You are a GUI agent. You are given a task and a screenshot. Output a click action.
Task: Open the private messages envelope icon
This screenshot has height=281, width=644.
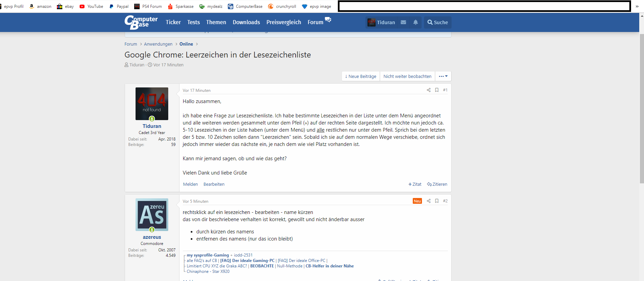point(403,22)
